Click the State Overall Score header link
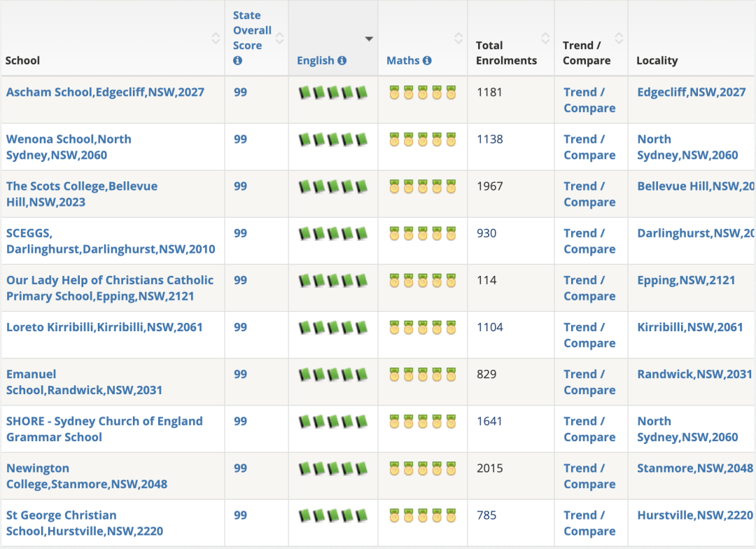 252,30
